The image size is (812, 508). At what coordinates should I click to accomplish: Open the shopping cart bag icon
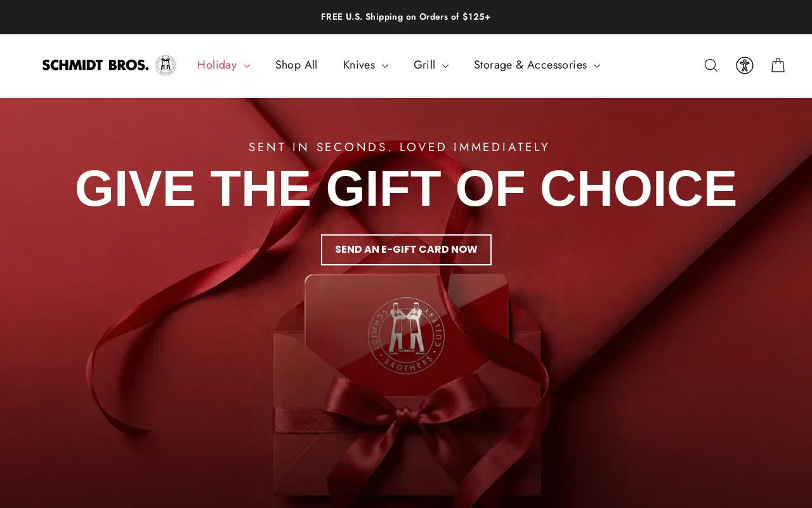point(778,65)
